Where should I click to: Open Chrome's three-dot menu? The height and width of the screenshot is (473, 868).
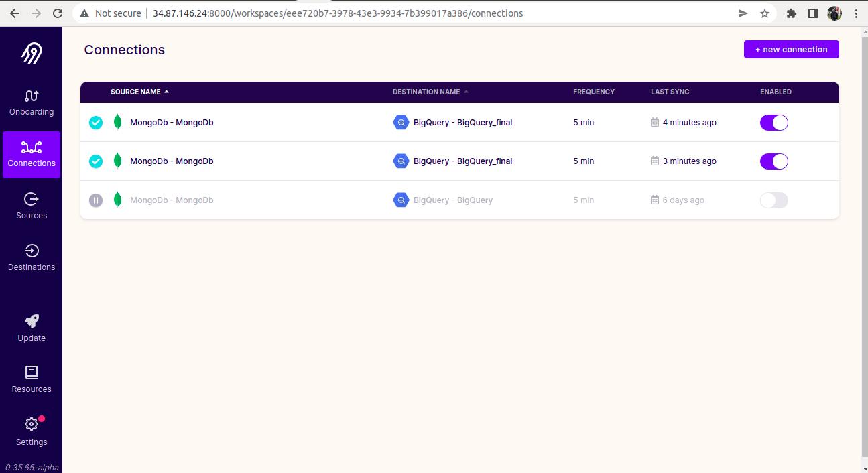click(x=856, y=13)
